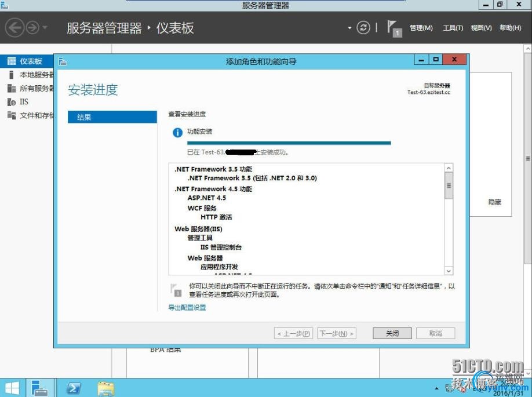Open File Explorer from the taskbar
This screenshot has height=397, width=532.
[x=106, y=388]
